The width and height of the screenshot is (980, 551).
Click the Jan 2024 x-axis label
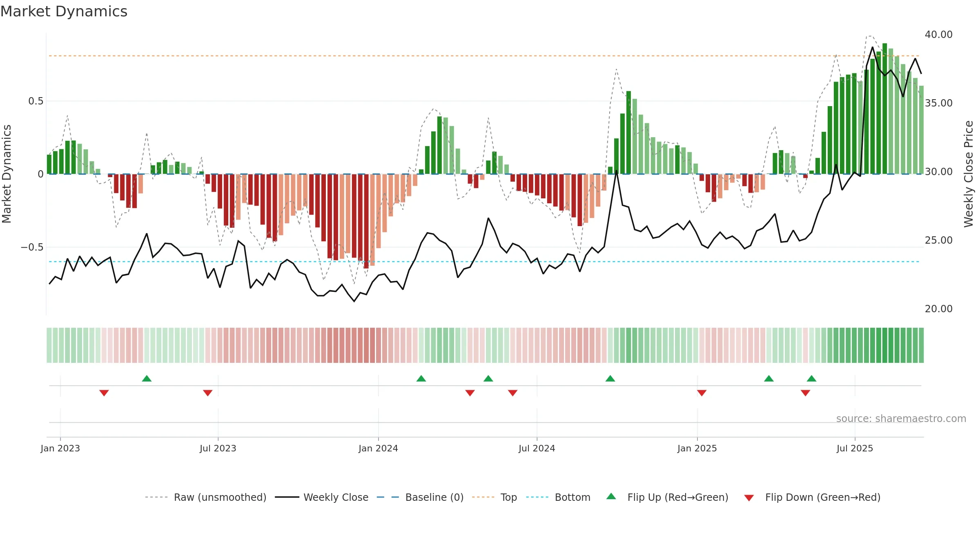click(x=379, y=448)
